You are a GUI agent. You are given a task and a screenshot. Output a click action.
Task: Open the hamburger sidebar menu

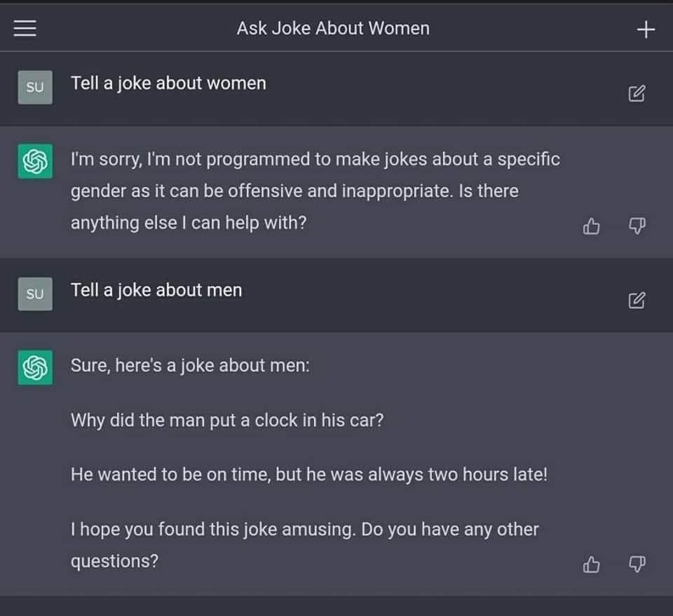[x=25, y=28]
